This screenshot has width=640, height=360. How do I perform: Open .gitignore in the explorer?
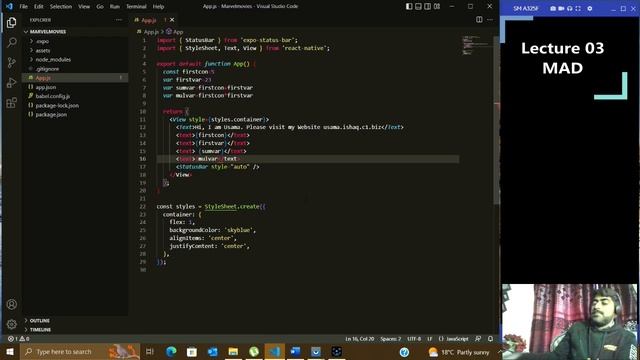tap(47, 69)
